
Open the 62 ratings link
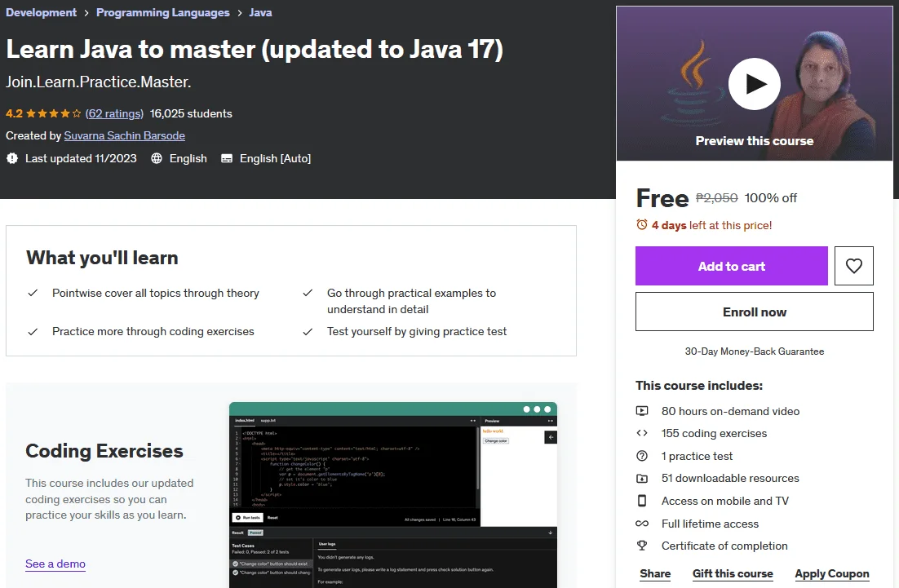[115, 113]
